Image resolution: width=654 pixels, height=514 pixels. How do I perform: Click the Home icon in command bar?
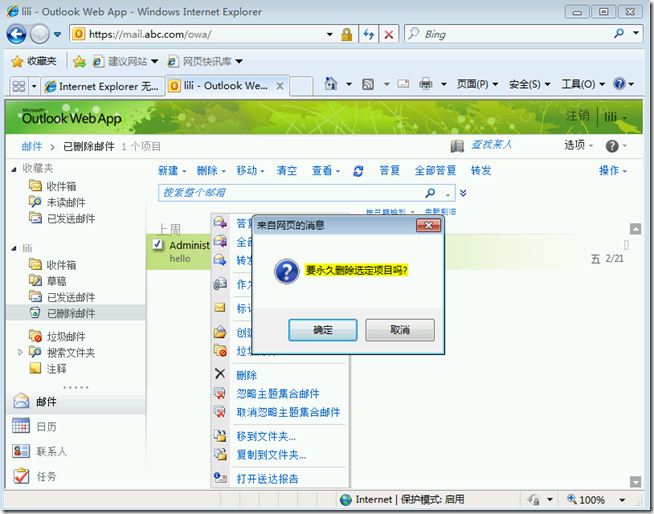tap(331, 84)
